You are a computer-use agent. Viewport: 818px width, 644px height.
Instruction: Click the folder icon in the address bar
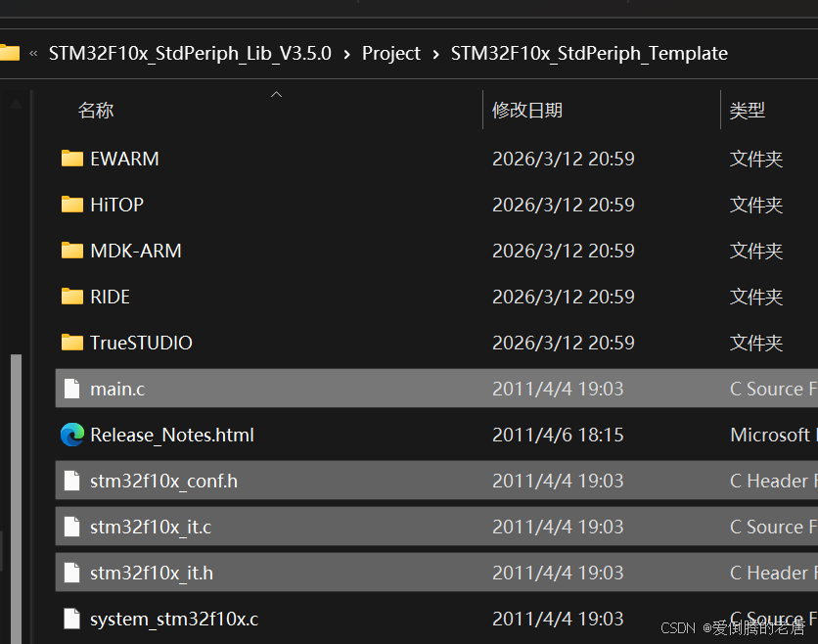[x=9, y=53]
